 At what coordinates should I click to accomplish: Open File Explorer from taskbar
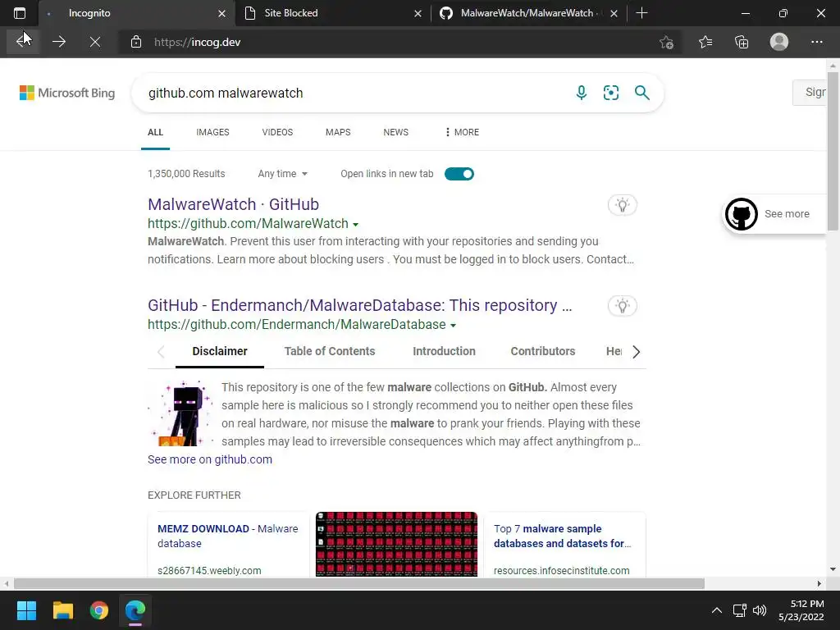click(62, 610)
